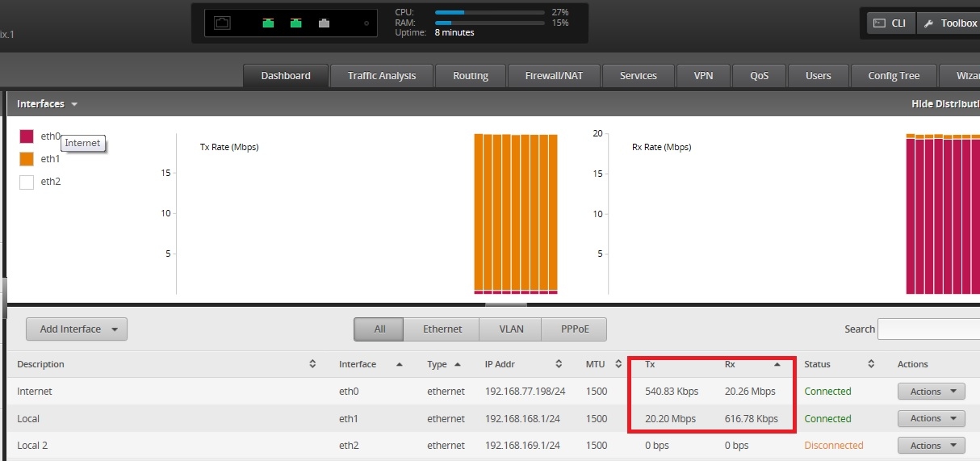
Task: Click the Toolbox wrench icon
Action: [x=928, y=23]
